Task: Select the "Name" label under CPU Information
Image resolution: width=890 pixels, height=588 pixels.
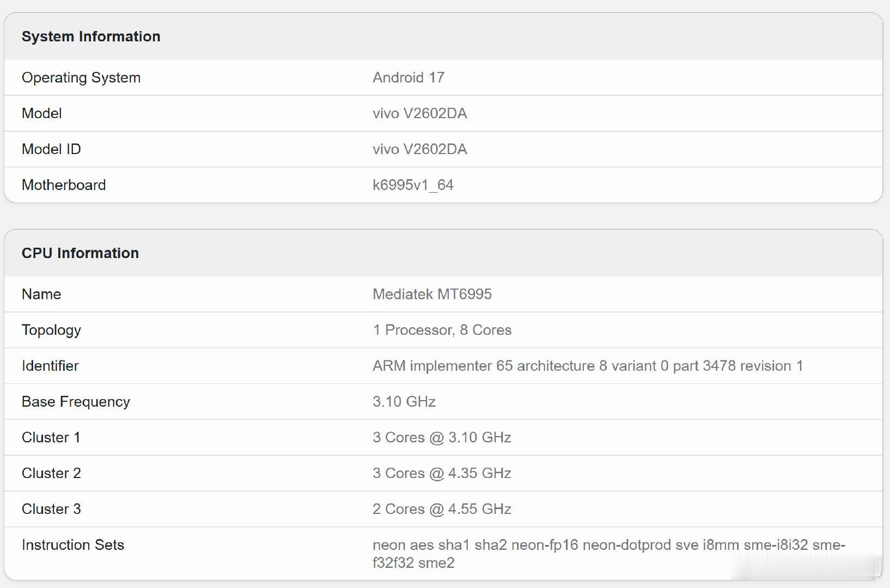Action: tap(41, 294)
